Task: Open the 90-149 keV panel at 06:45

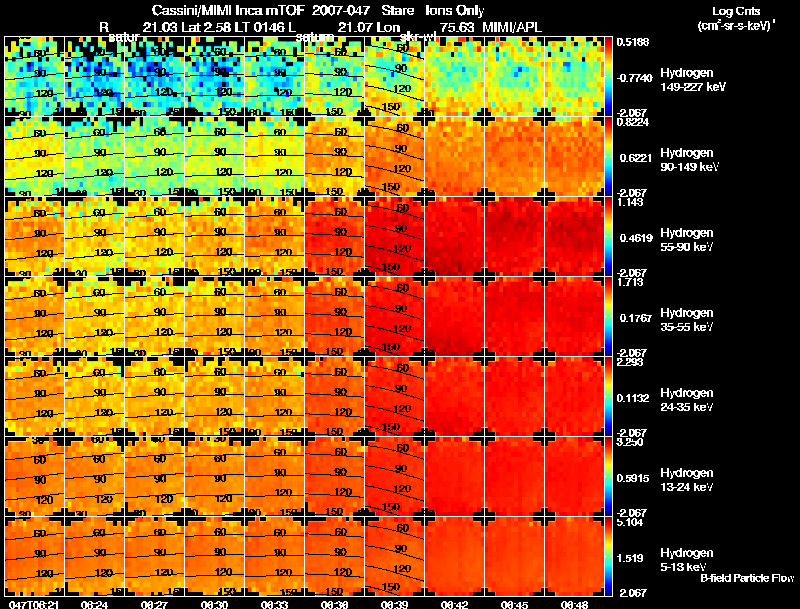Action: (514, 157)
